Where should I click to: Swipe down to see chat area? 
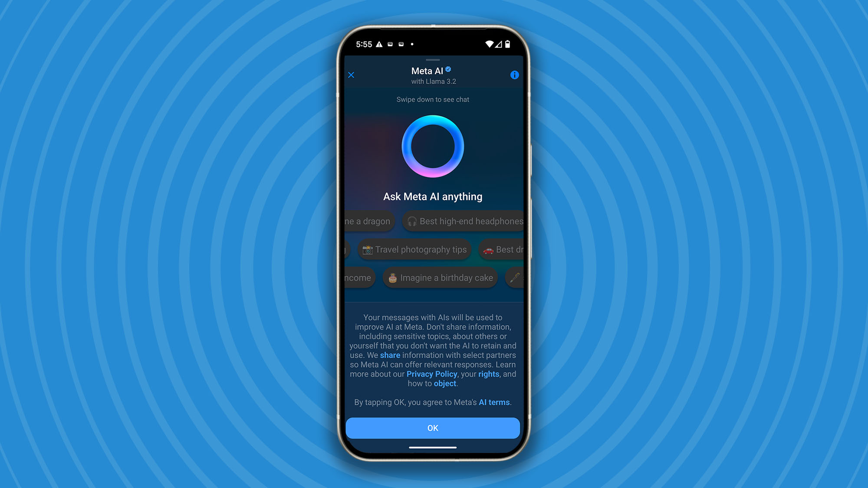click(434, 99)
